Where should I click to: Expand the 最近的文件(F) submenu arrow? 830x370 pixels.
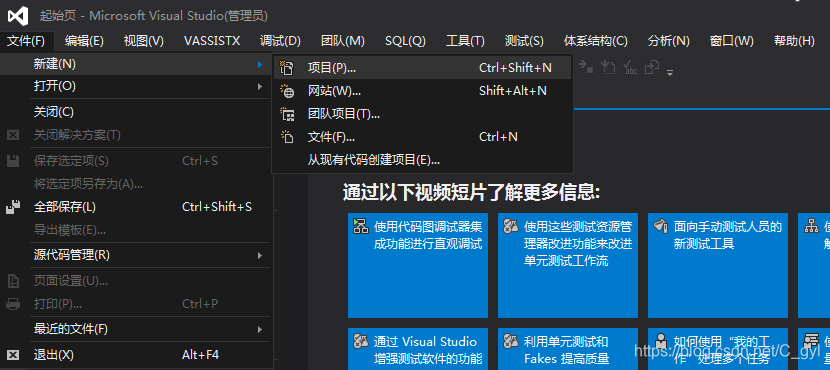[x=260, y=329]
